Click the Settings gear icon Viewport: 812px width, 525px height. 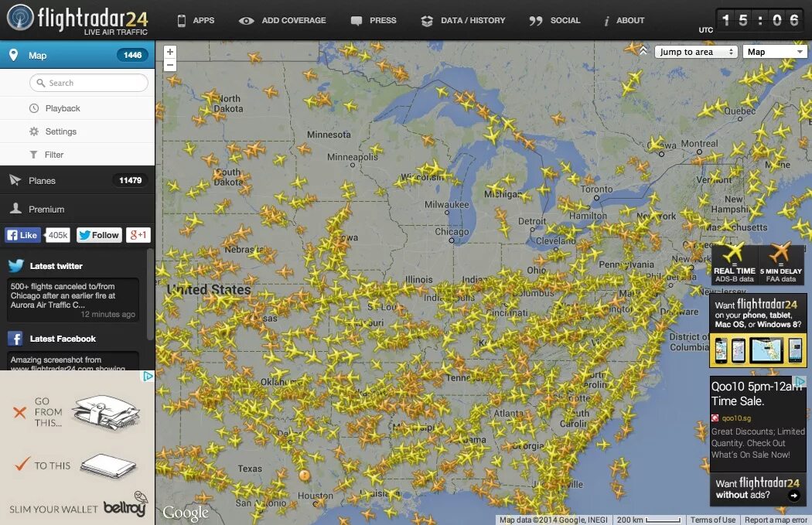click(x=34, y=131)
